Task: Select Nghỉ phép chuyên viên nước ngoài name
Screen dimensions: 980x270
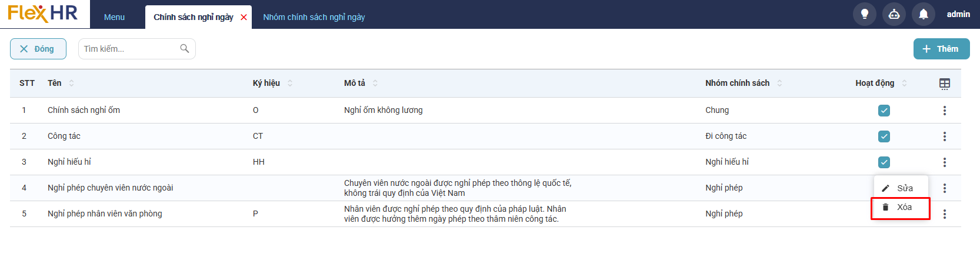Action: click(111, 188)
